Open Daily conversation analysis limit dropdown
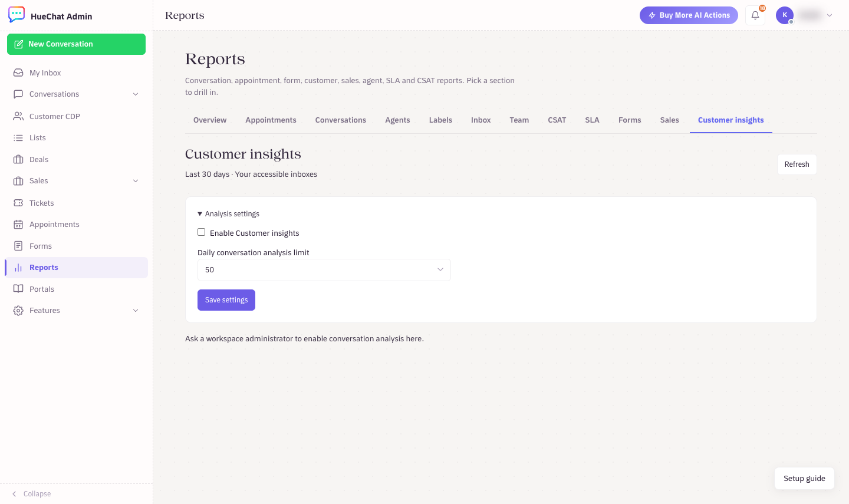849x504 pixels. point(324,270)
